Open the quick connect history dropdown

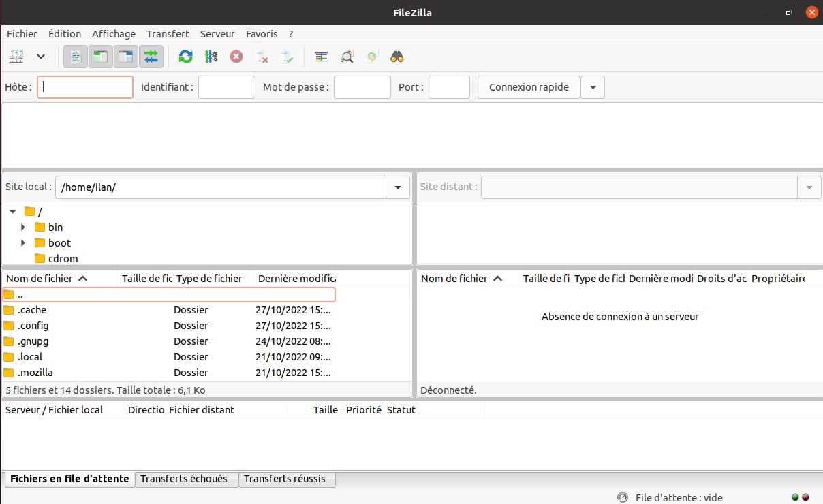(593, 87)
